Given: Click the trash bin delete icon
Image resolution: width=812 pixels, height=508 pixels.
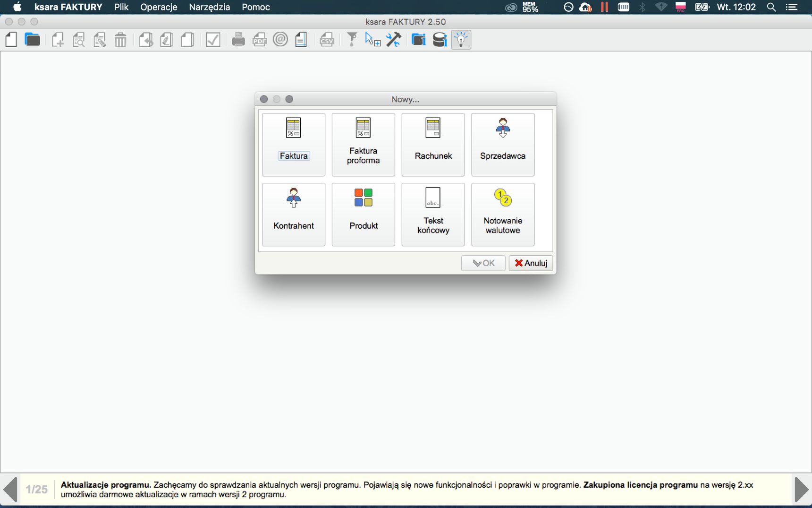Looking at the screenshot, I should [120, 40].
